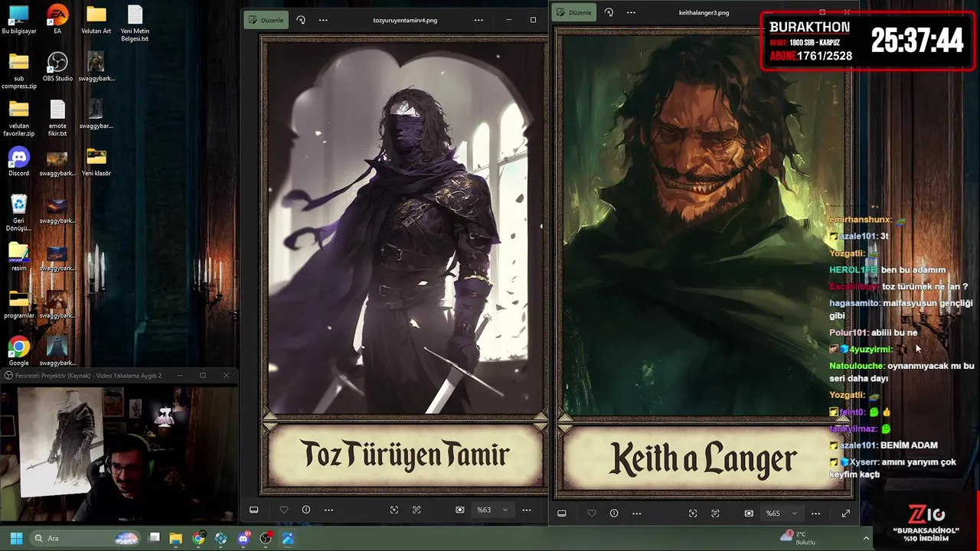The height and width of the screenshot is (551, 980).
Task: Select Yeni klasör folder
Action: [96, 162]
